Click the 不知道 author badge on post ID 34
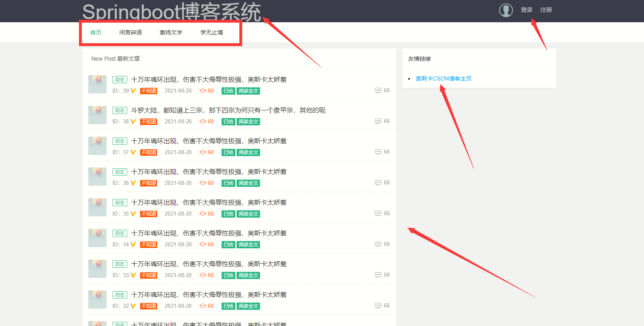 point(149,245)
